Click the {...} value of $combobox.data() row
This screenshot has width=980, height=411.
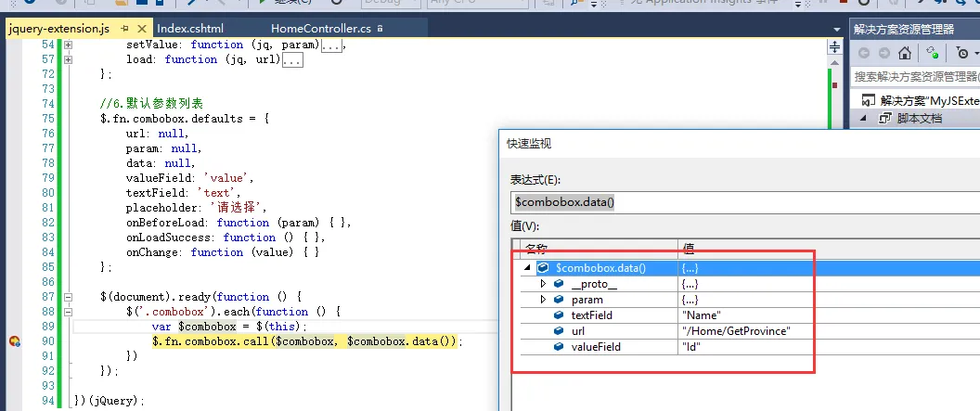(x=690, y=268)
